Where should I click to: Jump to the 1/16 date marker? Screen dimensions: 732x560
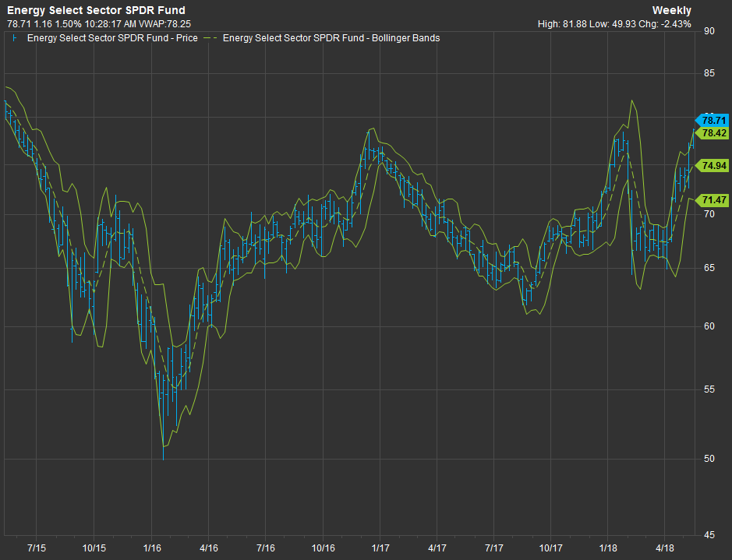(151, 548)
